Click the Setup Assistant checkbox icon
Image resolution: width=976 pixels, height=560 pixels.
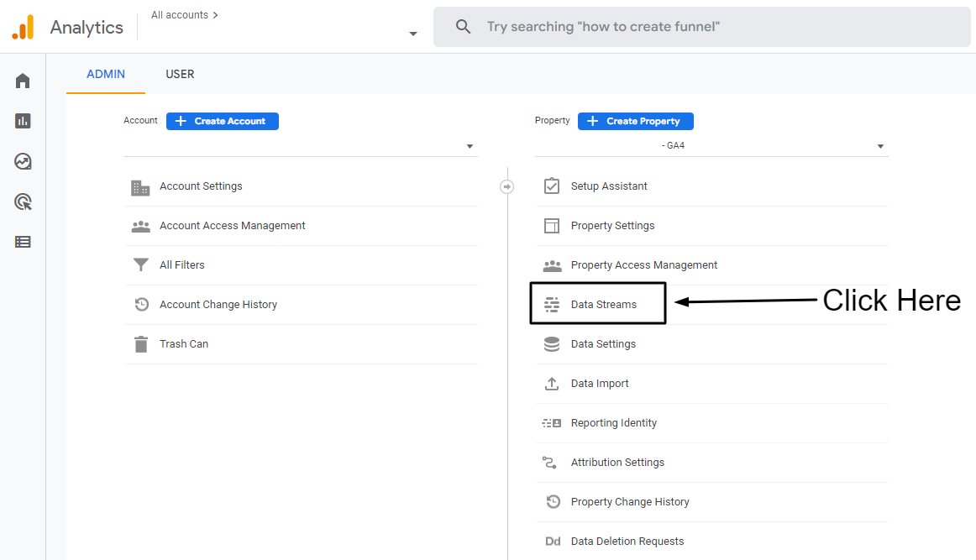[x=552, y=186]
